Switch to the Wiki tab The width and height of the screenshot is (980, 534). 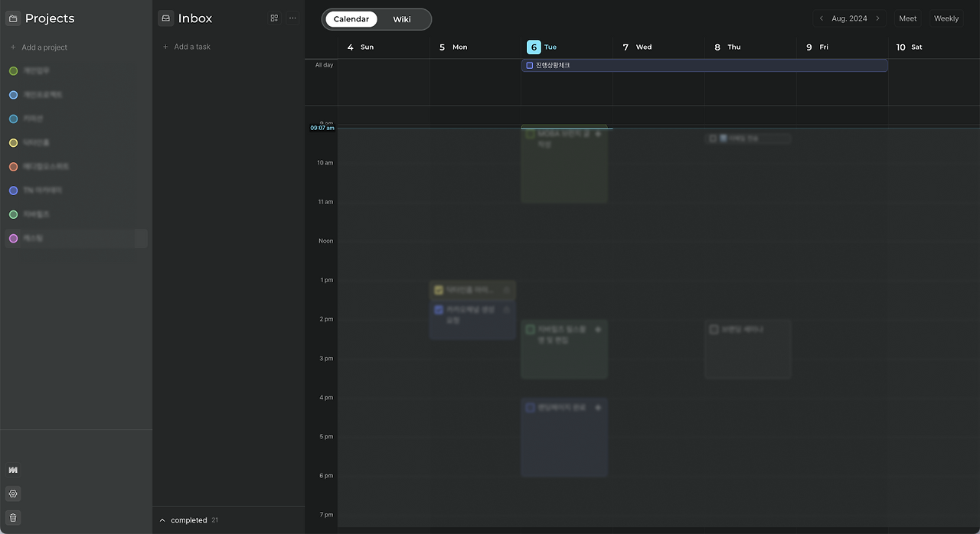[x=402, y=19]
